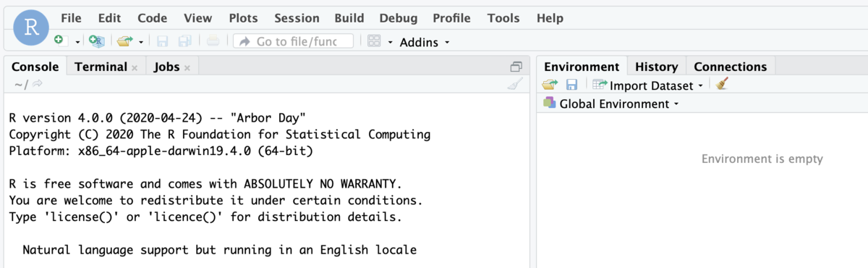Click the New File icon
The height and width of the screenshot is (268, 868).
pyautogui.click(x=59, y=41)
